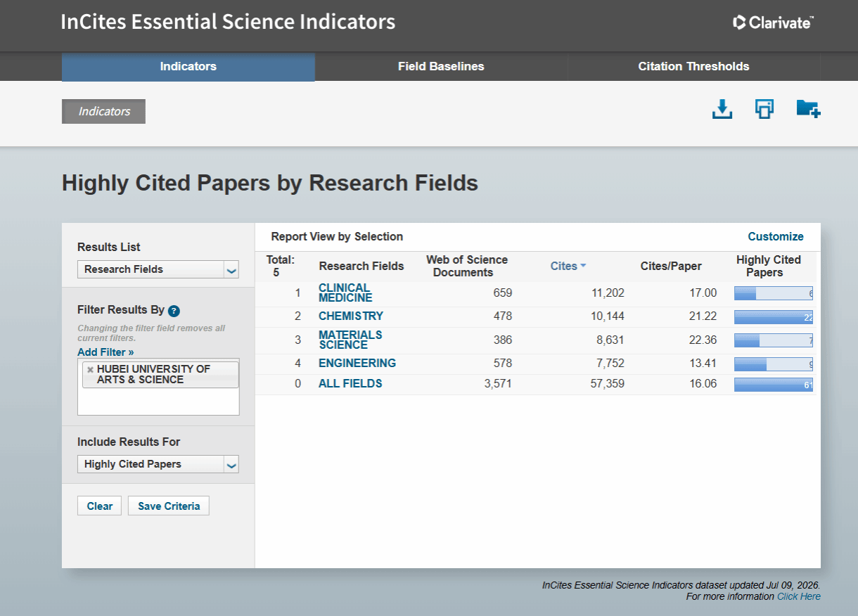This screenshot has height=616, width=858.
Task: Click the Cites/Paper column header
Action: (x=671, y=266)
